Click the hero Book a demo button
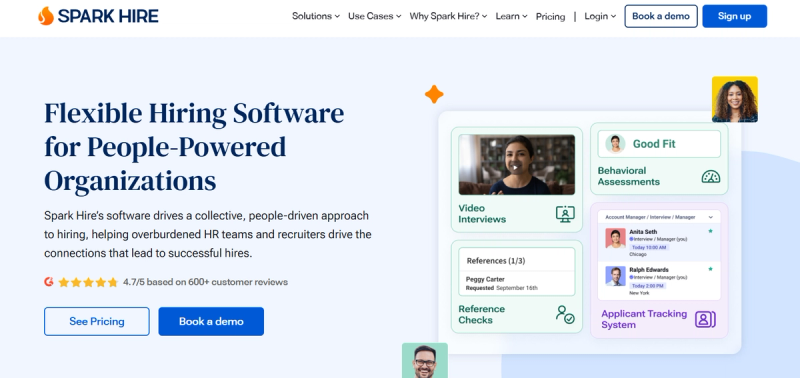The width and height of the screenshot is (800, 378). tap(211, 321)
